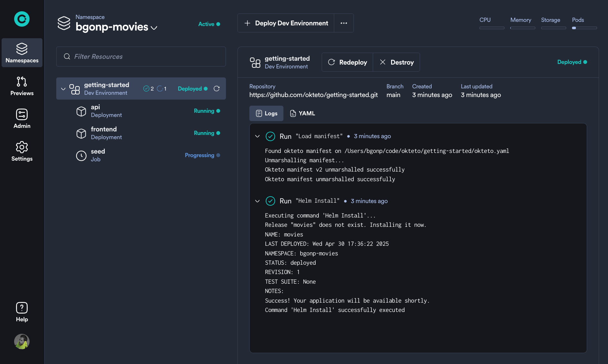
Task: Click the Destroy button
Action: tap(396, 62)
